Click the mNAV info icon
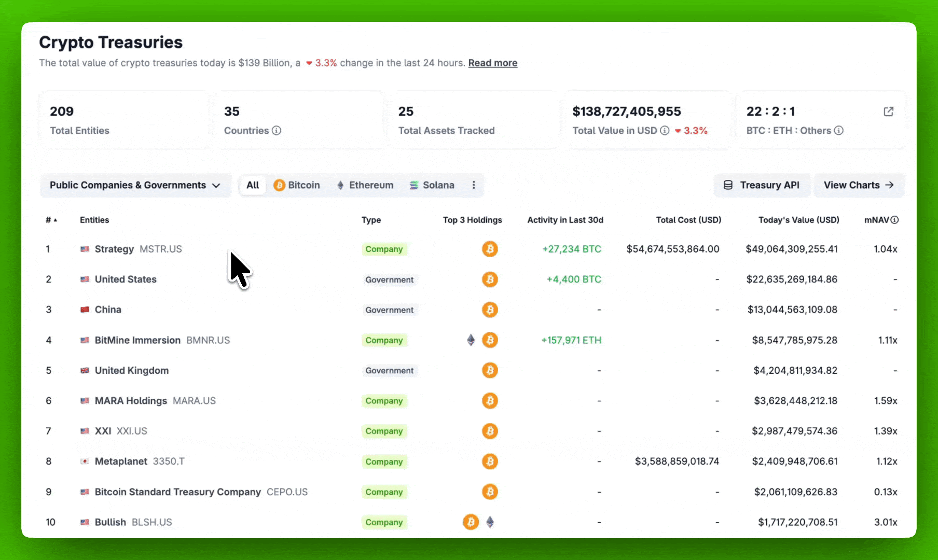This screenshot has height=560, width=938. (894, 220)
